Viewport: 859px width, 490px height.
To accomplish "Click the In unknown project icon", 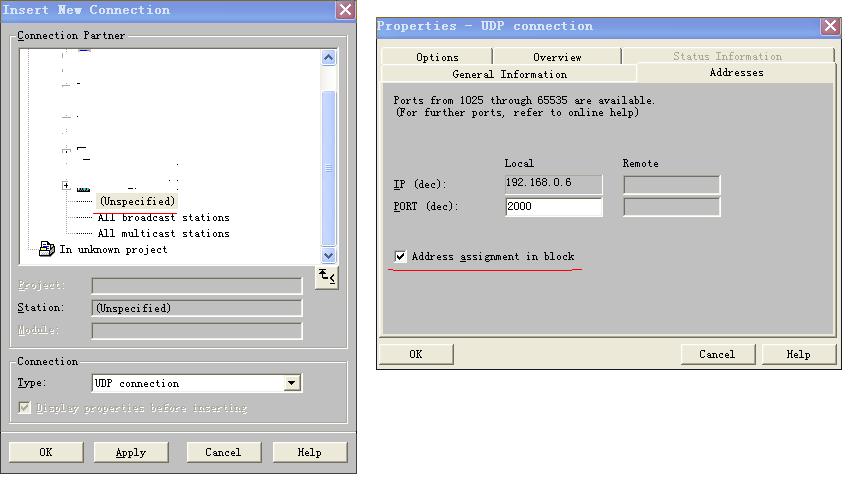I will 46,249.
